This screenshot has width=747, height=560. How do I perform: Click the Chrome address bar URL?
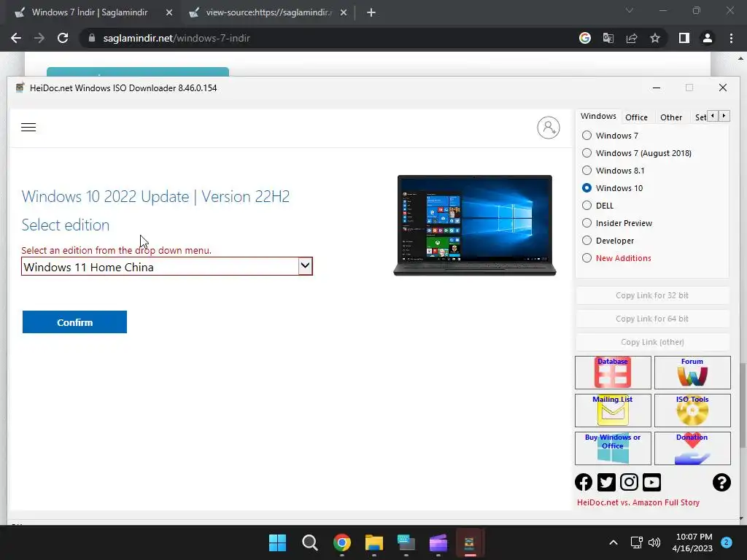(x=177, y=38)
